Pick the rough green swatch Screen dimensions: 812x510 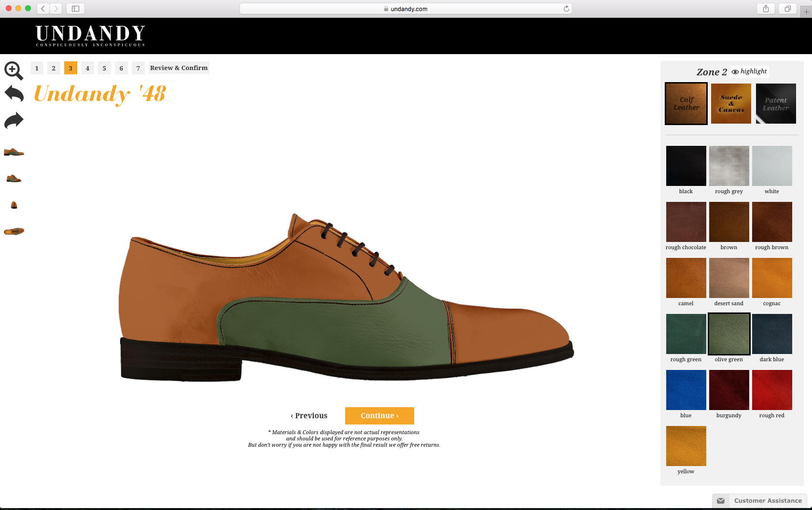point(686,334)
